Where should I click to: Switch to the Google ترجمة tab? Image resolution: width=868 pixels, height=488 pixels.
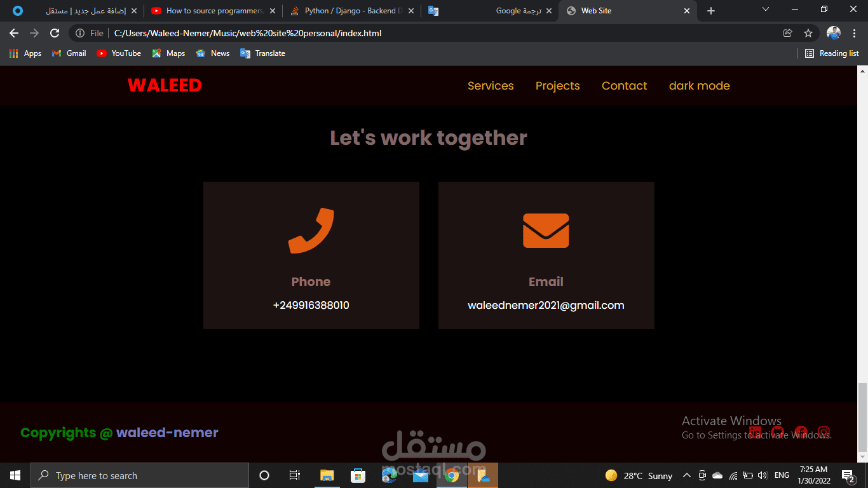[490, 11]
